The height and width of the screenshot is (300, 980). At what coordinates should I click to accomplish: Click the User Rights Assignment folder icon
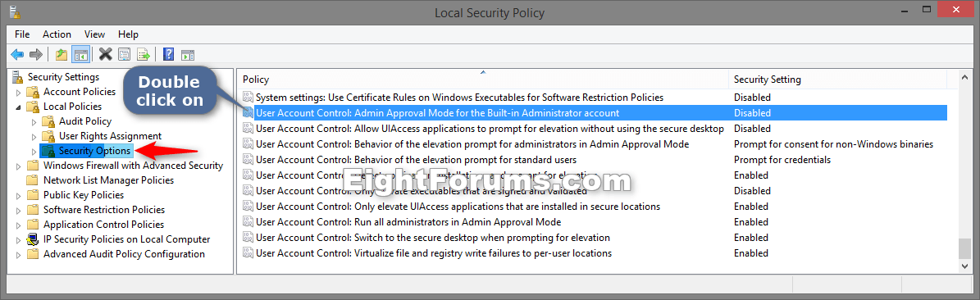pyautogui.click(x=48, y=136)
